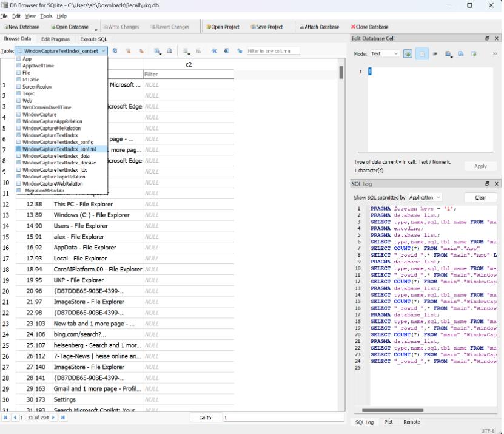Click the refresh table data icon
The height and width of the screenshot is (434, 504).
pyautogui.click(x=115, y=52)
